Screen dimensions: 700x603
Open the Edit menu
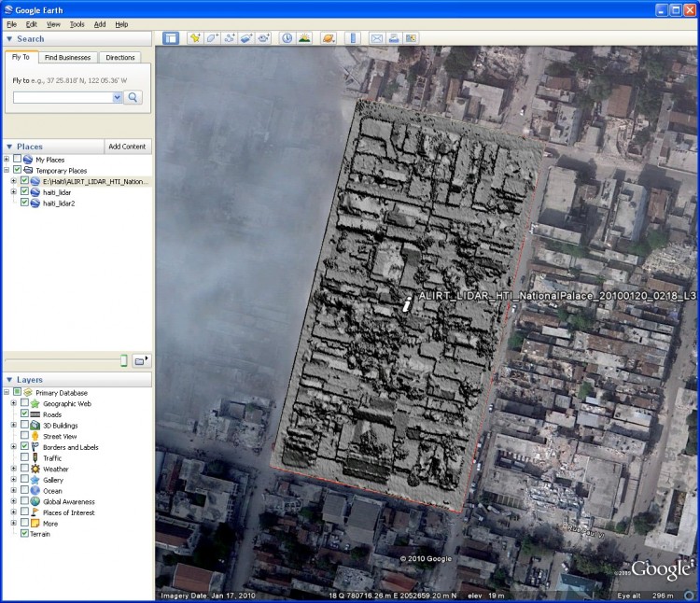(31, 24)
